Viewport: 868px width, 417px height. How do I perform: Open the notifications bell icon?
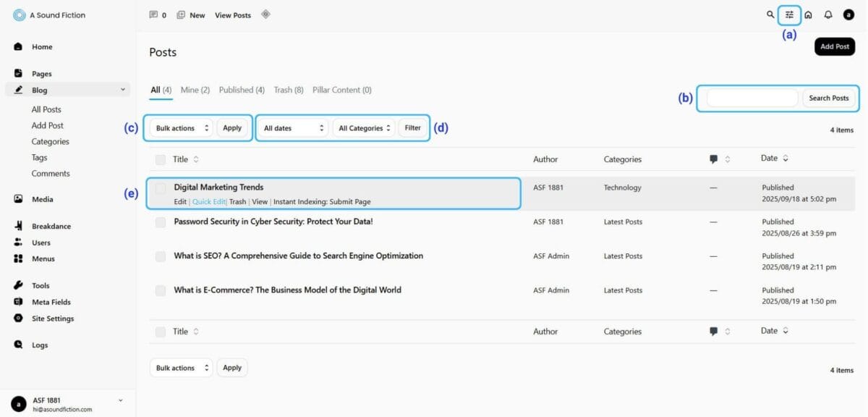click(828, 14)
